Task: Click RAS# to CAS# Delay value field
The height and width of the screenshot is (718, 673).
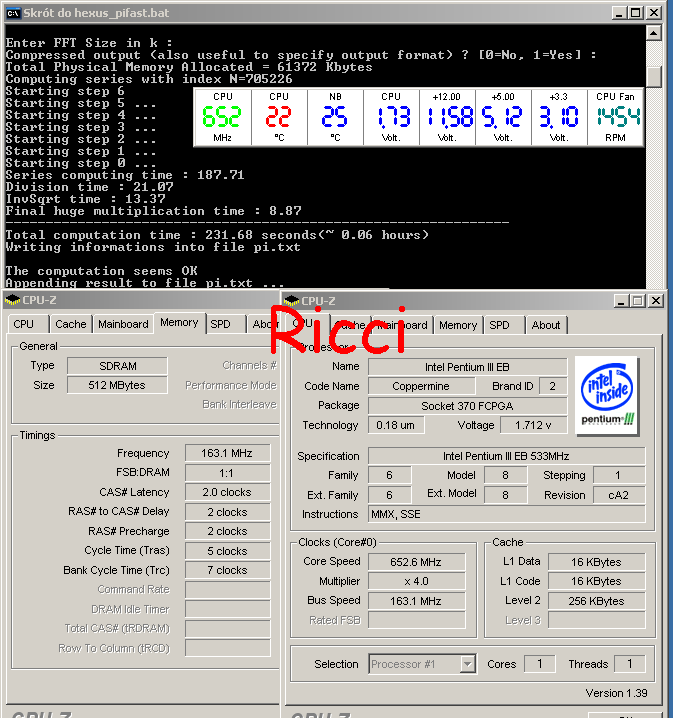Action: pos(228,512)
